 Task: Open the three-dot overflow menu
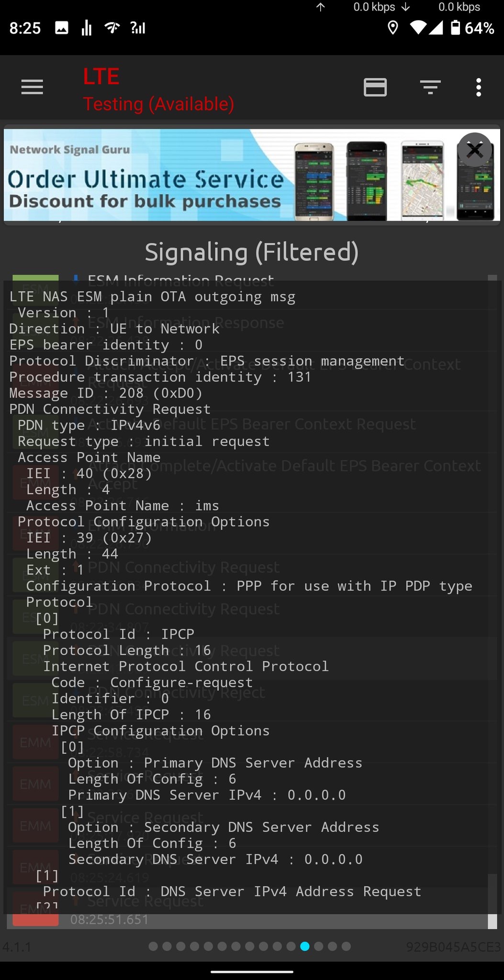478,87
